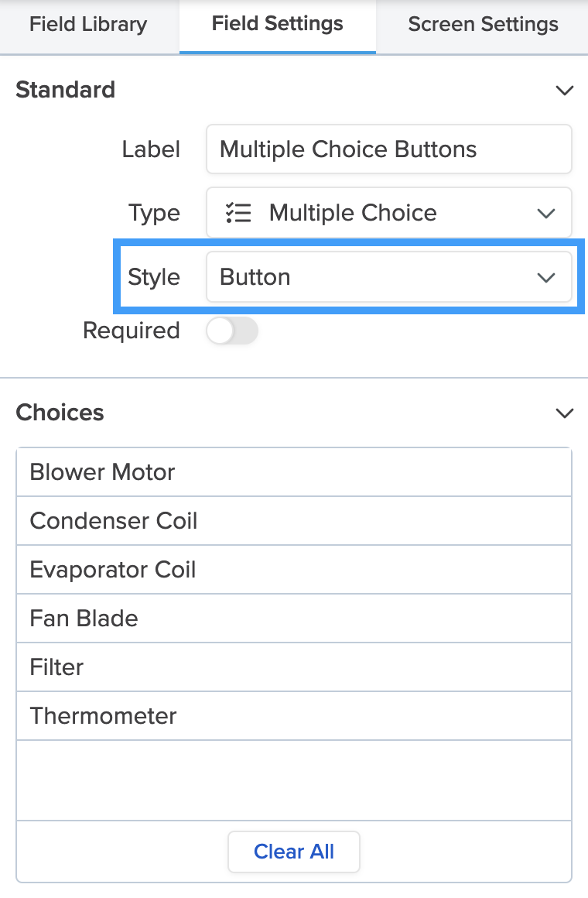Click the Multiple Choice checklist icon
Screen dimensions: 588x898
pyautogui.click(x=238, y=213)
